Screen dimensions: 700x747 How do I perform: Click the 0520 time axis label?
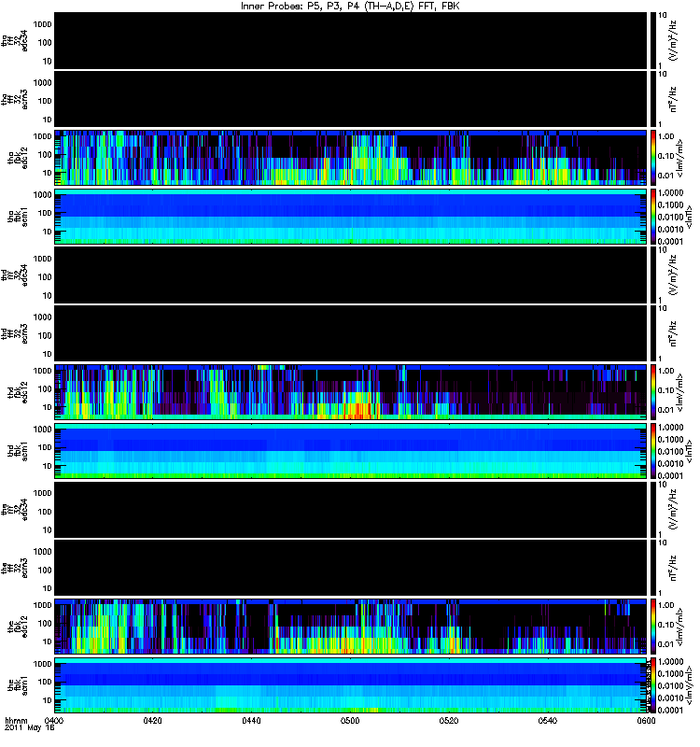pos(449,720)
